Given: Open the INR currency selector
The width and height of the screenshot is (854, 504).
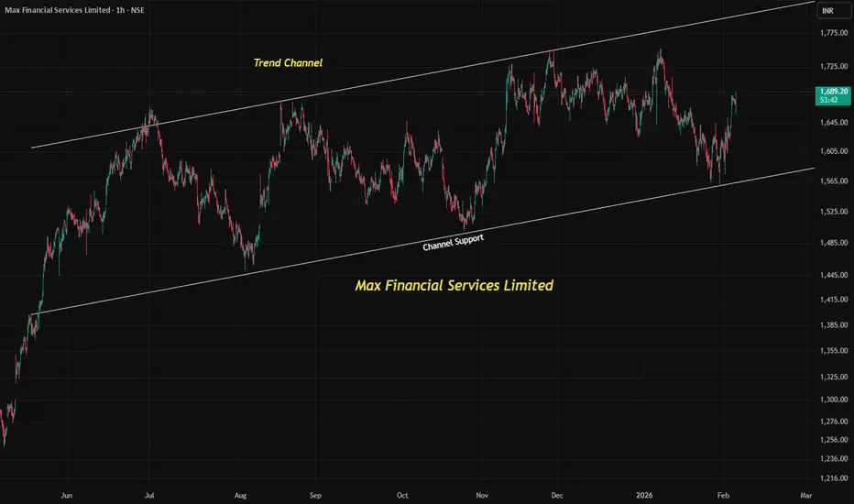Looking at the screenshot, I should 833,11.
